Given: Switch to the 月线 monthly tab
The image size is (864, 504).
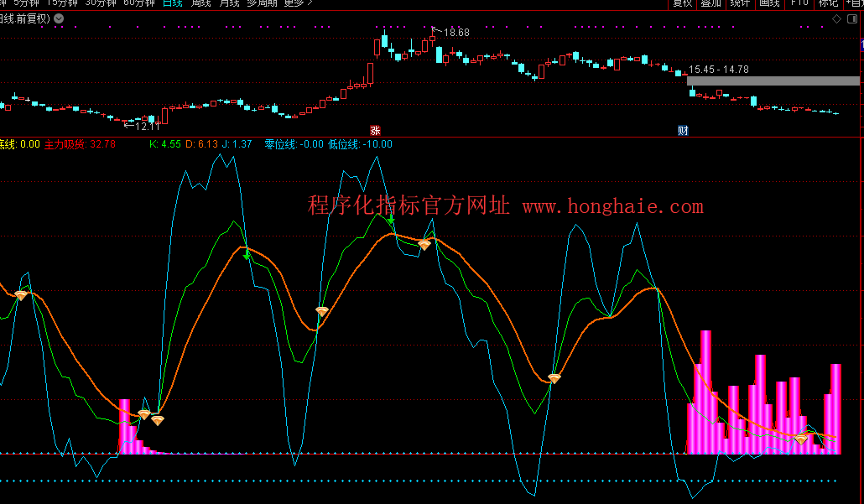Looking at the screenshot, I should pos(229,3).
